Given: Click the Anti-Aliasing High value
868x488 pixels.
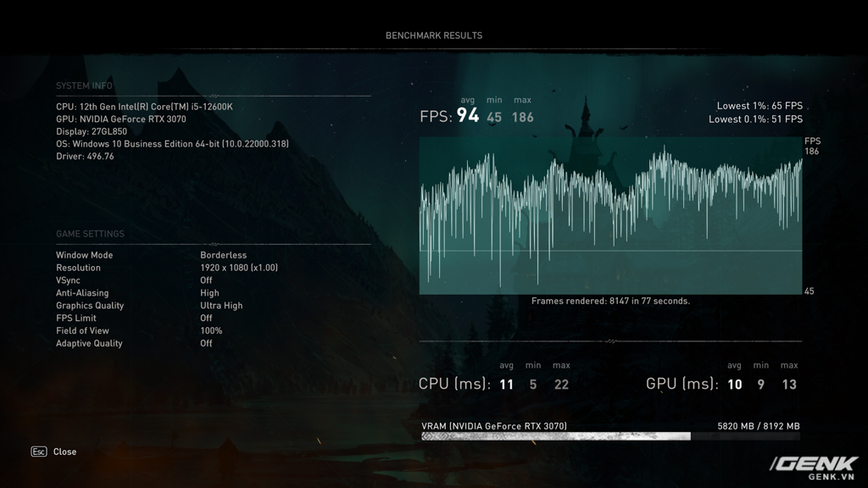Looking at the screenshot, I should click(x=210, y=293).
